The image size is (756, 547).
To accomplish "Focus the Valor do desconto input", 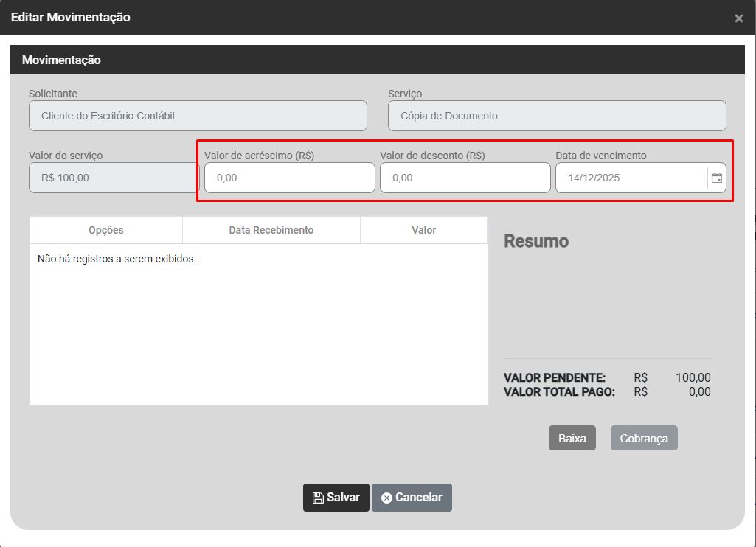I will (465, 178).
